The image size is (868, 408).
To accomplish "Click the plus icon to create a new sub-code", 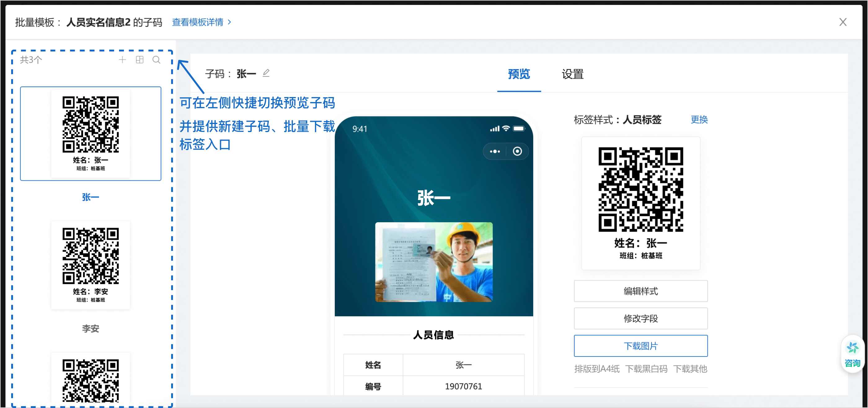I will pyautogui.click(x=122, y=60).
